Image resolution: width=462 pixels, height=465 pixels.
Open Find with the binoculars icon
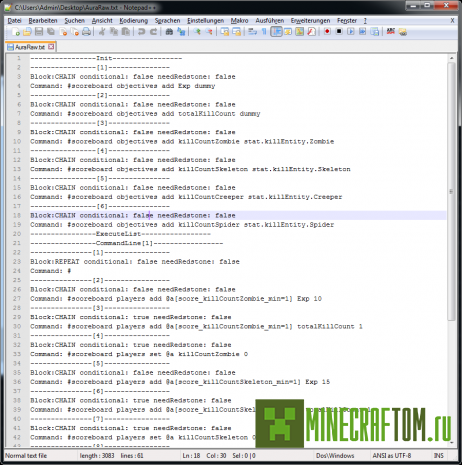click(x=169, y=32)
